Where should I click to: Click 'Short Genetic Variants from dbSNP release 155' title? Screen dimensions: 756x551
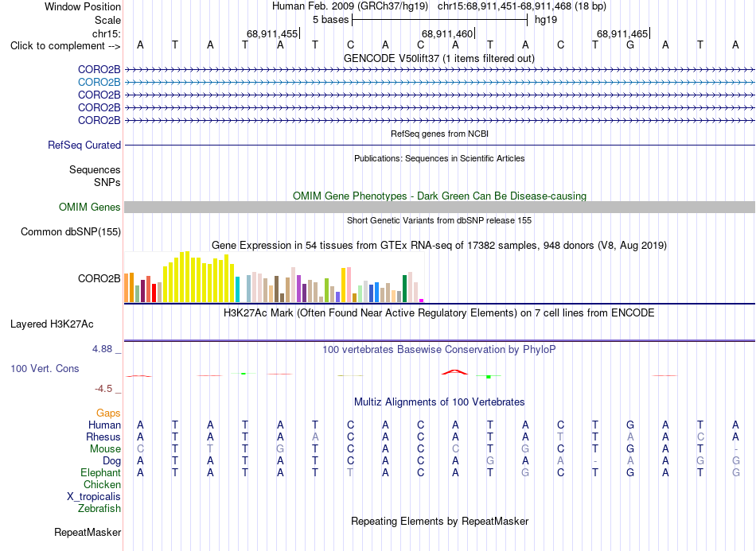pyautogui.click(x=439, y=220)
